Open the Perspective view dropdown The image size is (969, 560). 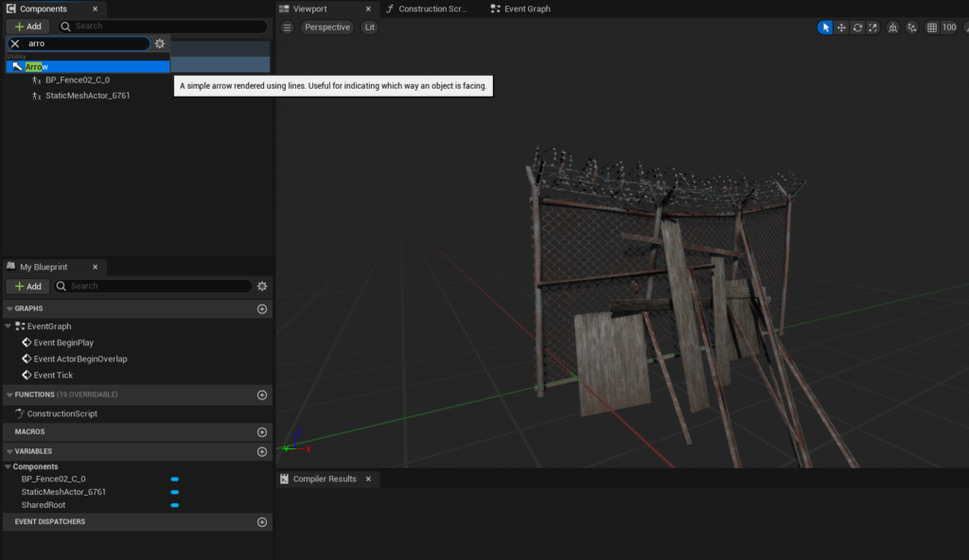tap(327, 27)
